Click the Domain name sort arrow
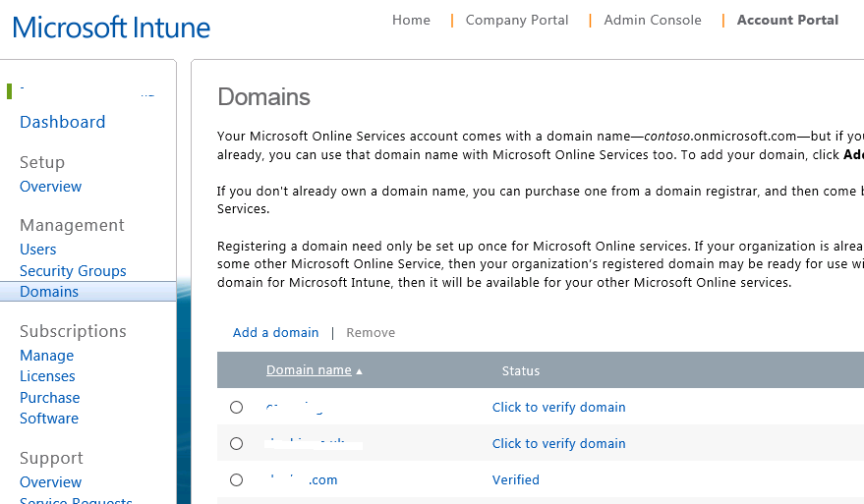Viewport: 864px width, 504px height. point(359,371)
